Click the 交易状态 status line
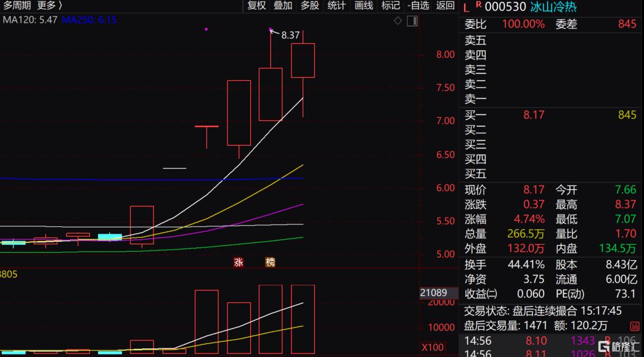 (x=542, y=311)
